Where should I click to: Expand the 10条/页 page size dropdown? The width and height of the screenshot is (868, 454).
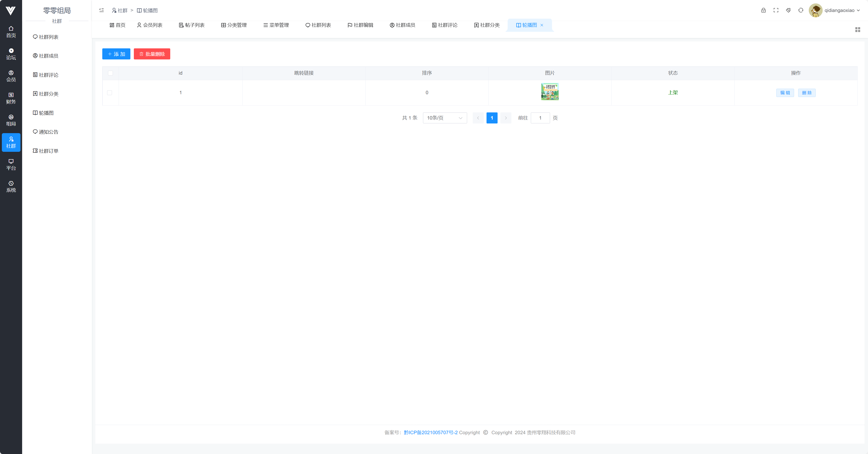444,118
